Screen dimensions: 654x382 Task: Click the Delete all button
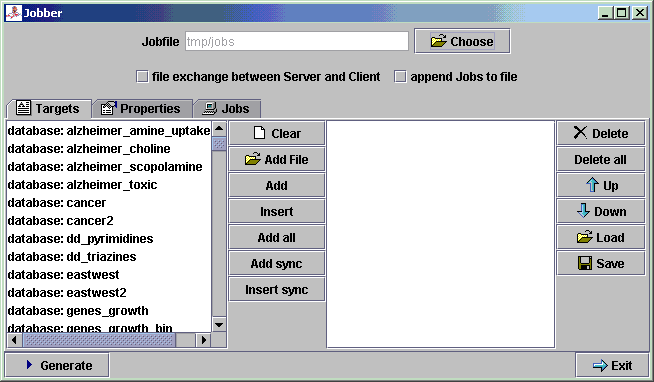[601, 159]
